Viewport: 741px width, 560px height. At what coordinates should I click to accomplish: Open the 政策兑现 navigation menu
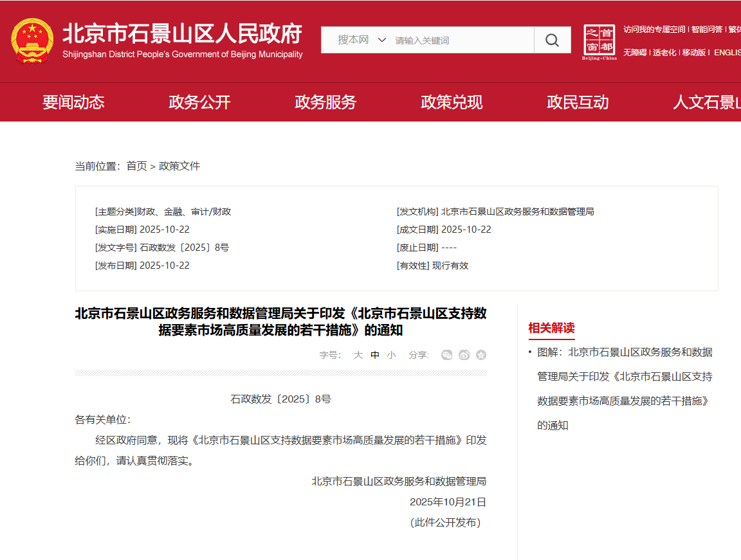(x=452, y=102)
